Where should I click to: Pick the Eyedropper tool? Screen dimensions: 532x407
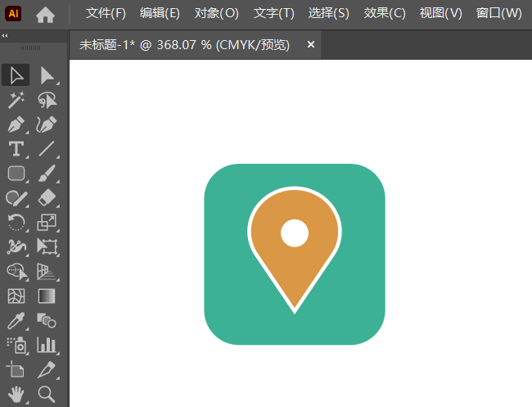click(16, 320)
